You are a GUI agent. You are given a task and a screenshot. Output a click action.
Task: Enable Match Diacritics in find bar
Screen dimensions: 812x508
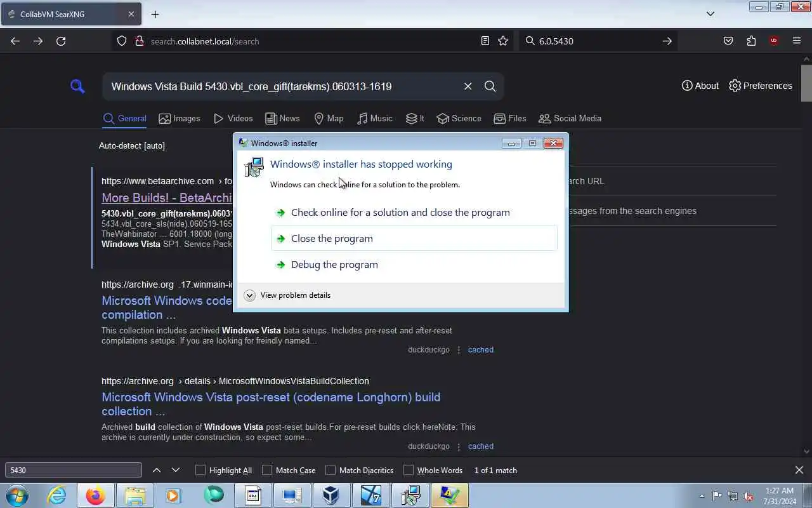pos(359,470)
